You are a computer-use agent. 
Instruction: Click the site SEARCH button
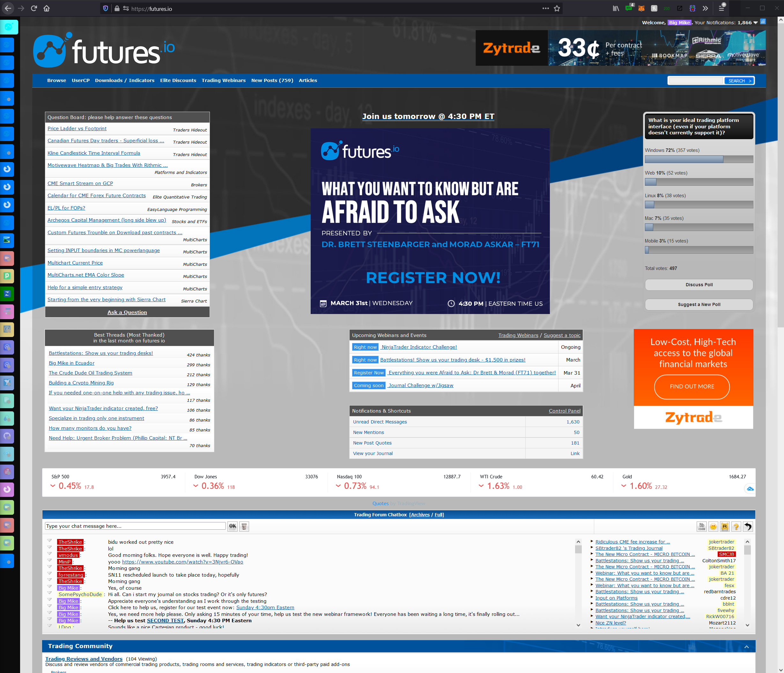[739, 81]
